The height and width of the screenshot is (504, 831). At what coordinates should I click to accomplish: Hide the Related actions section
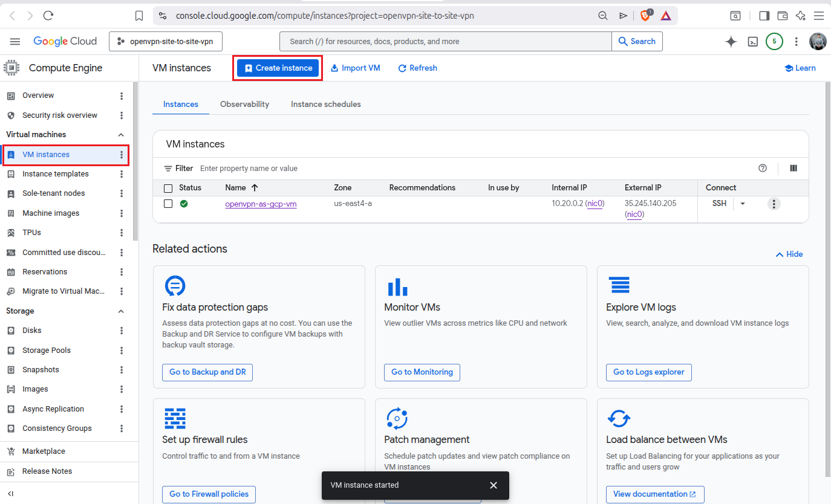pyautogui.click(x=789, y=254)
